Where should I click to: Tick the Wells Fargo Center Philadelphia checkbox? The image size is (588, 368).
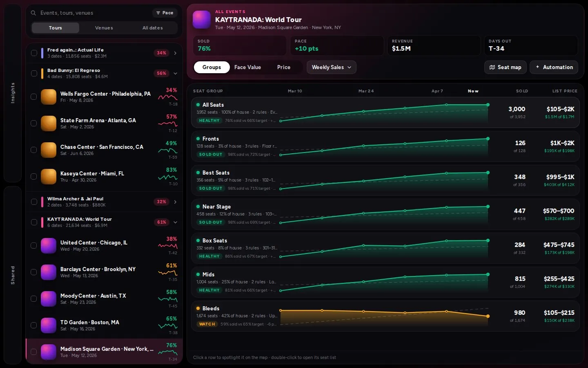pyautogui.click(x=34, y=97)
